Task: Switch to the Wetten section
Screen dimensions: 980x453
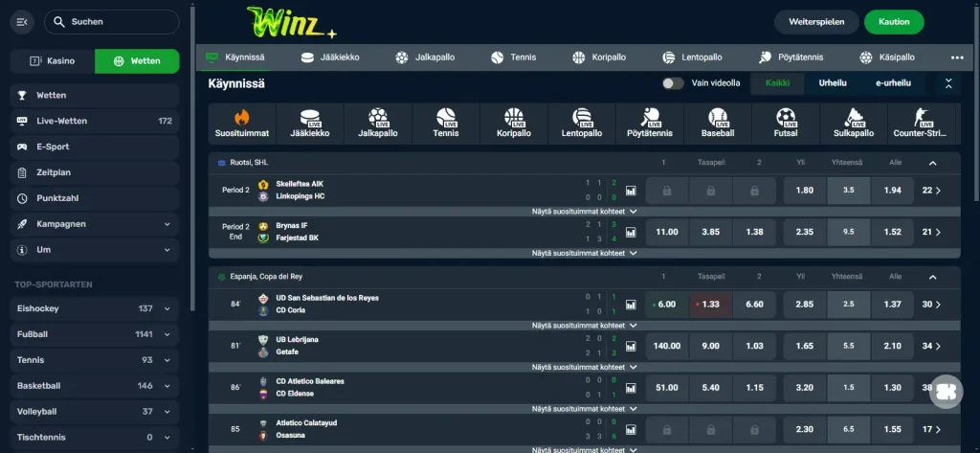Action: [137, 61]
